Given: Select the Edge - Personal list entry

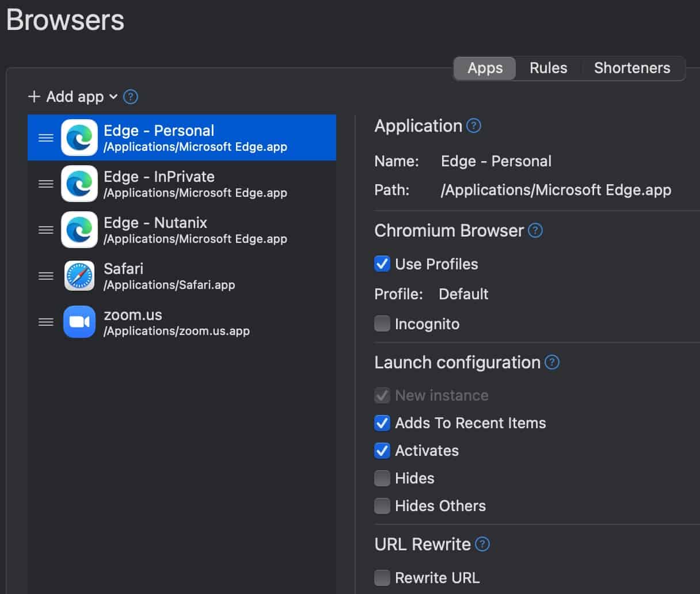Looking at the screenshot, I should (x=182, y=138).
